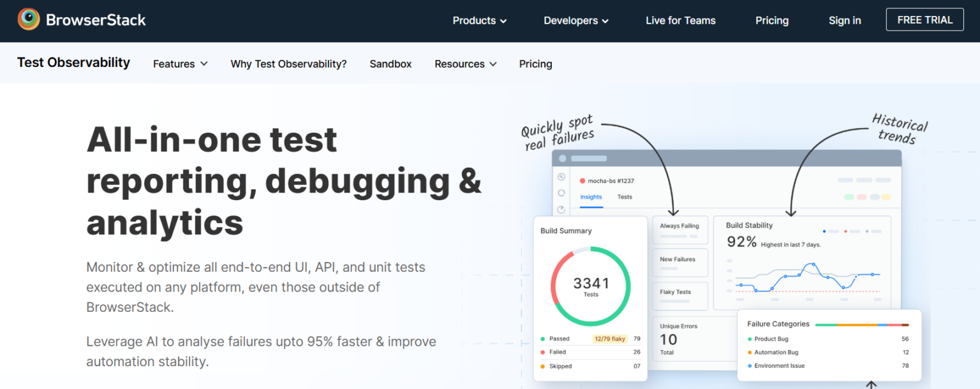Click the Build Summary heading
Image resolution: width=980 pixels, height=389 pixels.
click(566, 231)
